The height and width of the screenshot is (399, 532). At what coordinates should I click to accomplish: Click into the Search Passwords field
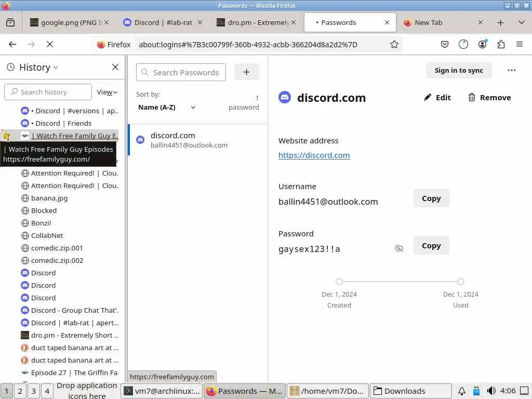click(181, 72)
